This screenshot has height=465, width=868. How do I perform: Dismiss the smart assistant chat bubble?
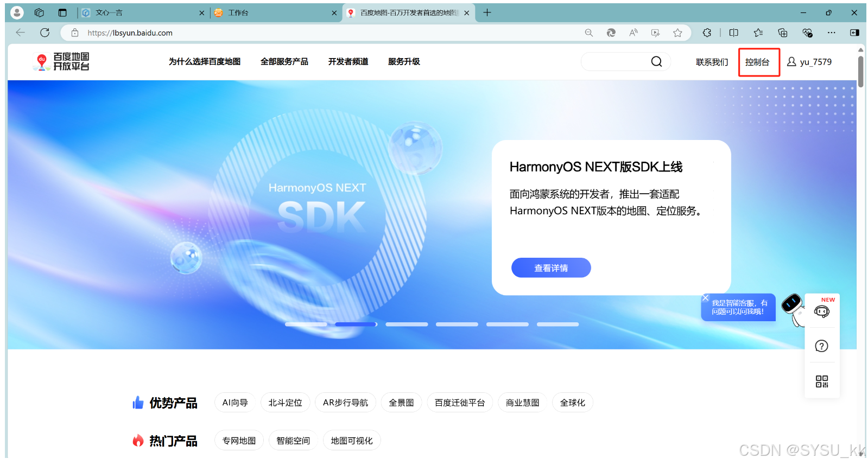tap(705, 298)
